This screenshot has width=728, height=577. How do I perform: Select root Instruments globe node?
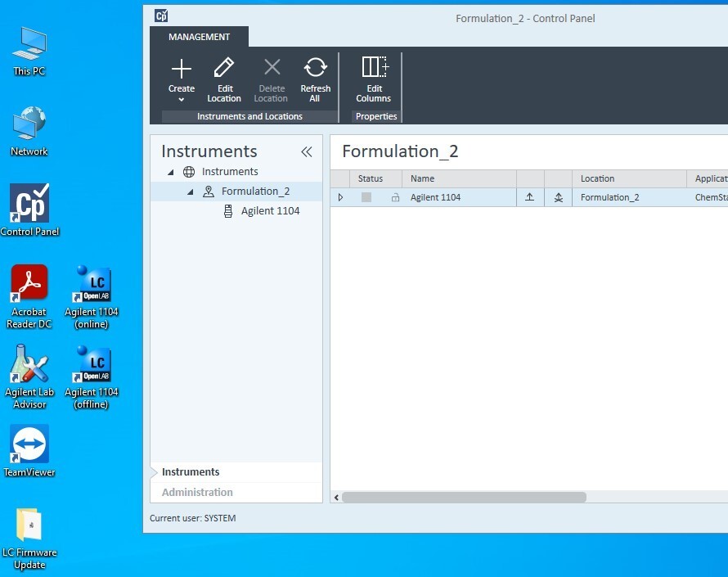click(230, 172)
